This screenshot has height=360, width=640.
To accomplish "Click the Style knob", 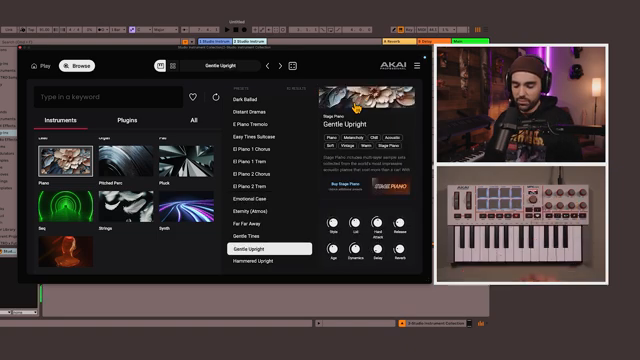I will (333, 223).
